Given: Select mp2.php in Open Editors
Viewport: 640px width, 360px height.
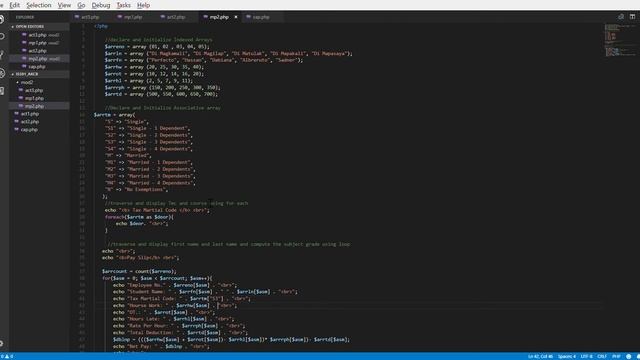Looking at the screenshot, I should click(39, 59).
